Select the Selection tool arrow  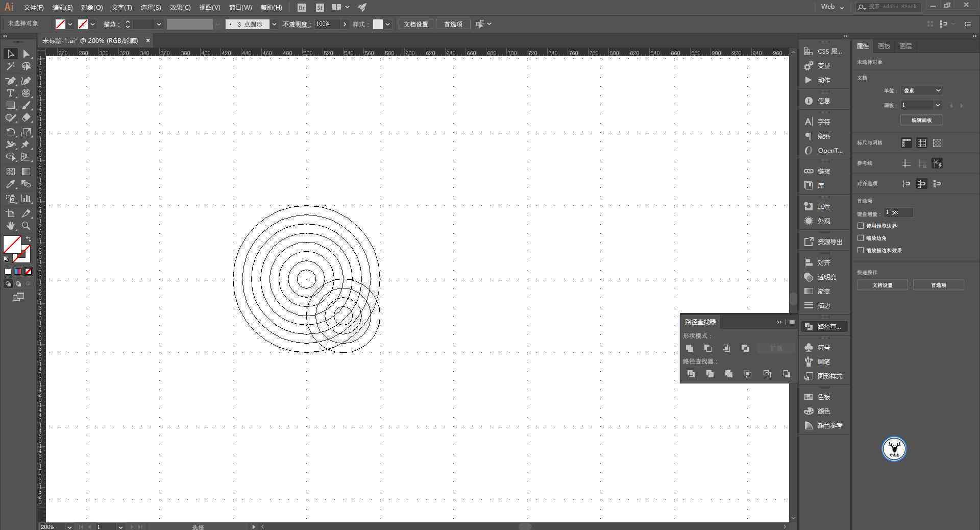tap(10, 54)
